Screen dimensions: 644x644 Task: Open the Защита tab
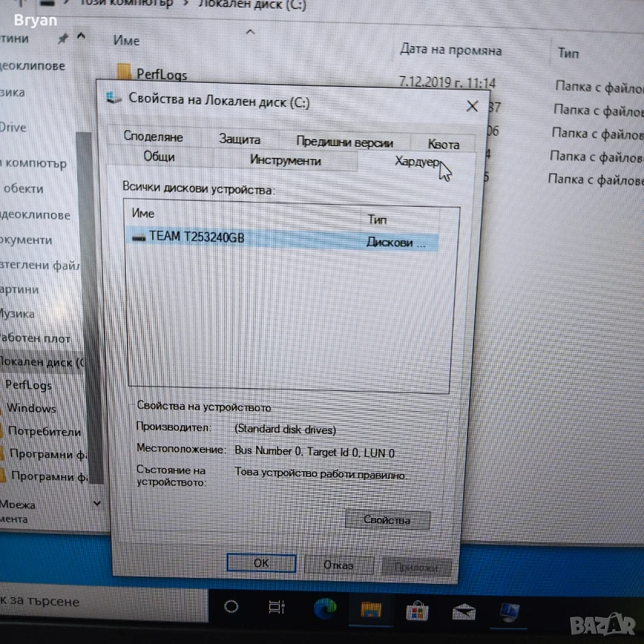pos(239,139)
